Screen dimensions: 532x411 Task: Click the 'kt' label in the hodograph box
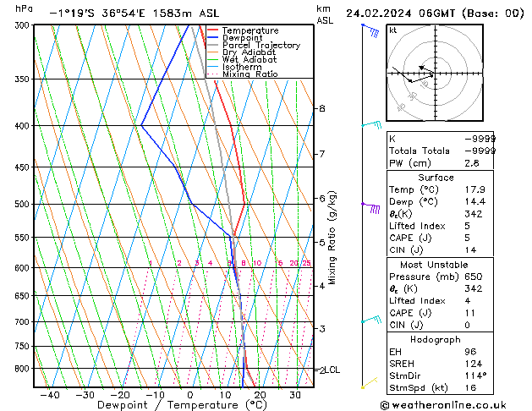(393, 30)
